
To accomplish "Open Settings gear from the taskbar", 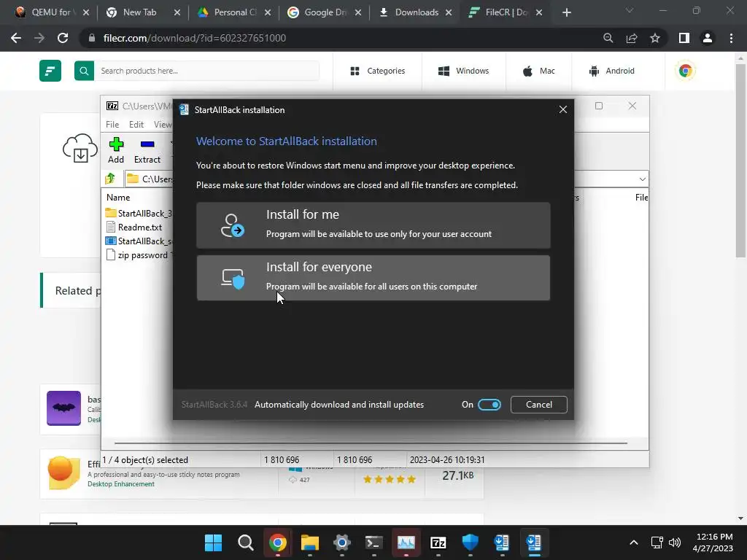I will [x=341, y=542].
